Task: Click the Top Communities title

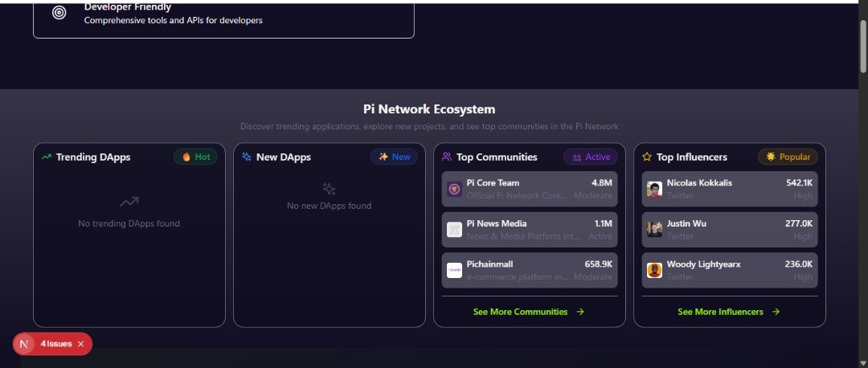Action: [497, 157]
